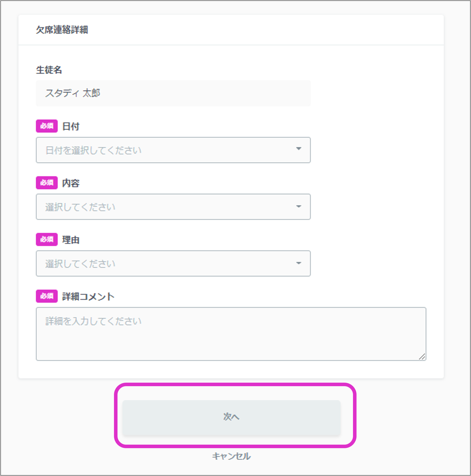The height and width of the screenshot is (476, 471).
Task: Click the 詳細を入力してください placeholder text
Action: (93, 320)
